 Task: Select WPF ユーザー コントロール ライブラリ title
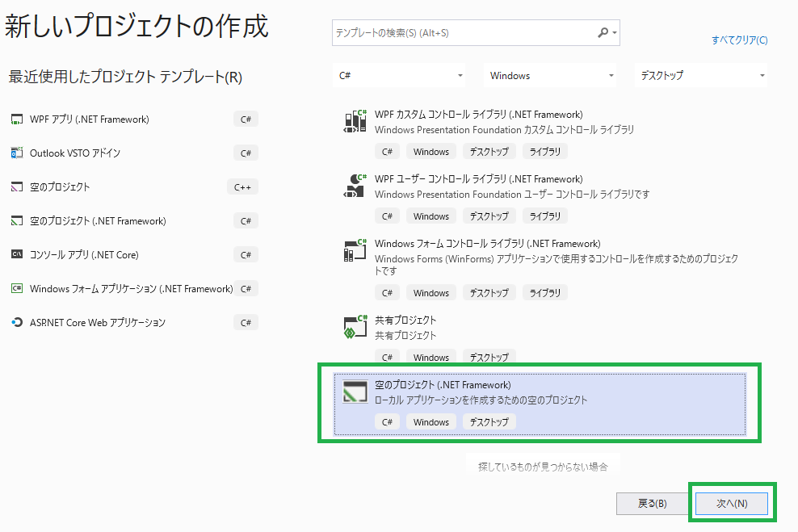point(479,179)
